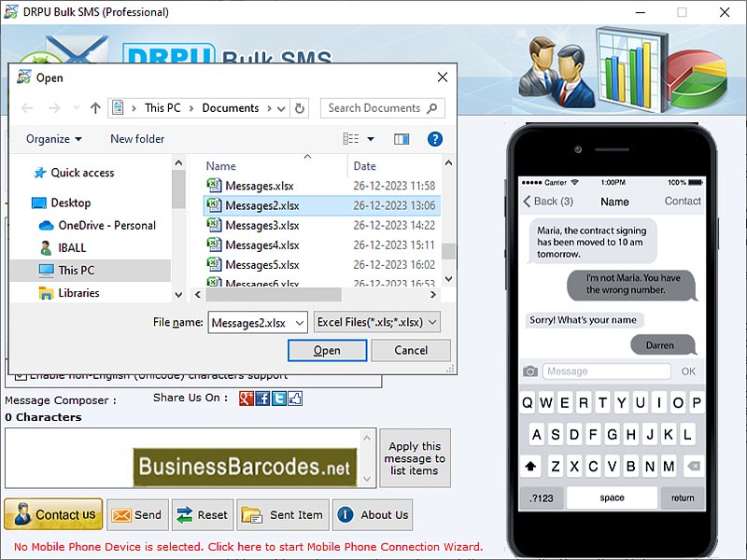Sort files by the Date column header
This screenshot has height=560, width=747.
click(365, 166)
